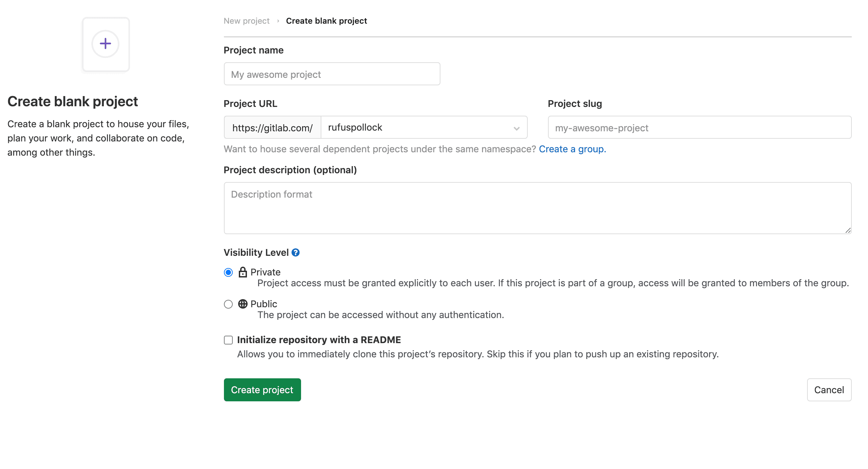Click the Create blank project breadcrumb

pyautogui.click(x=326, y=21)
